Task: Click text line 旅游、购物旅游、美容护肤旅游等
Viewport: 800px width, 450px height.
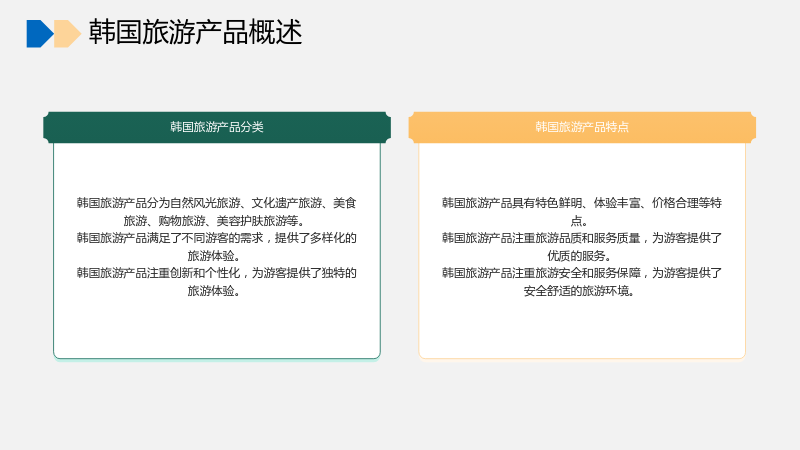Action: coord(214,221)
